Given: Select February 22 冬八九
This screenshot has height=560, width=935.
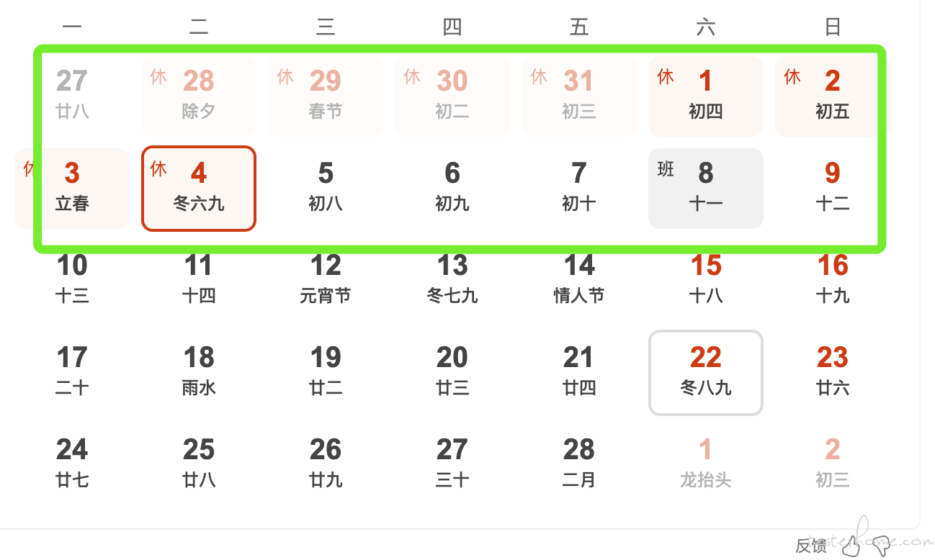Looking at the screenshot, I should 706,373.
